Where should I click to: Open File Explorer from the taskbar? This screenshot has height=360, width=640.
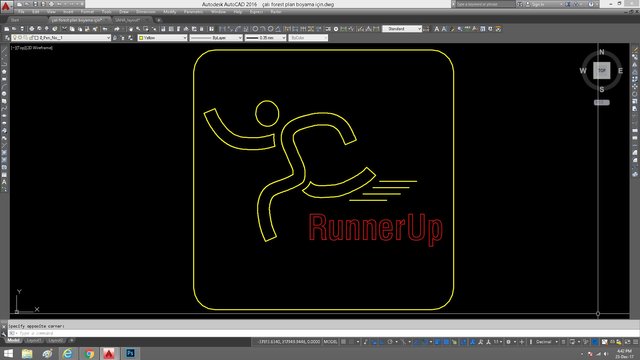click(27, 353)
